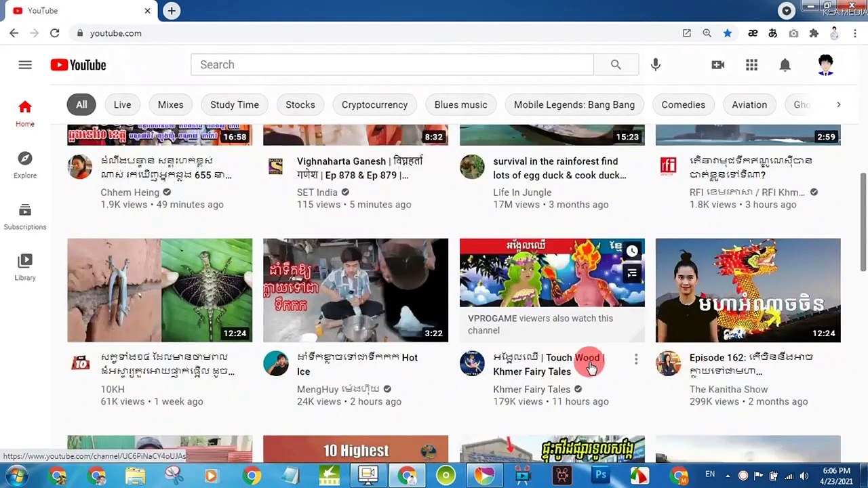The height and width of the screenshot is (488, 868).
Task: Open the YouTube account avatar menu
Action: point(825,65)
